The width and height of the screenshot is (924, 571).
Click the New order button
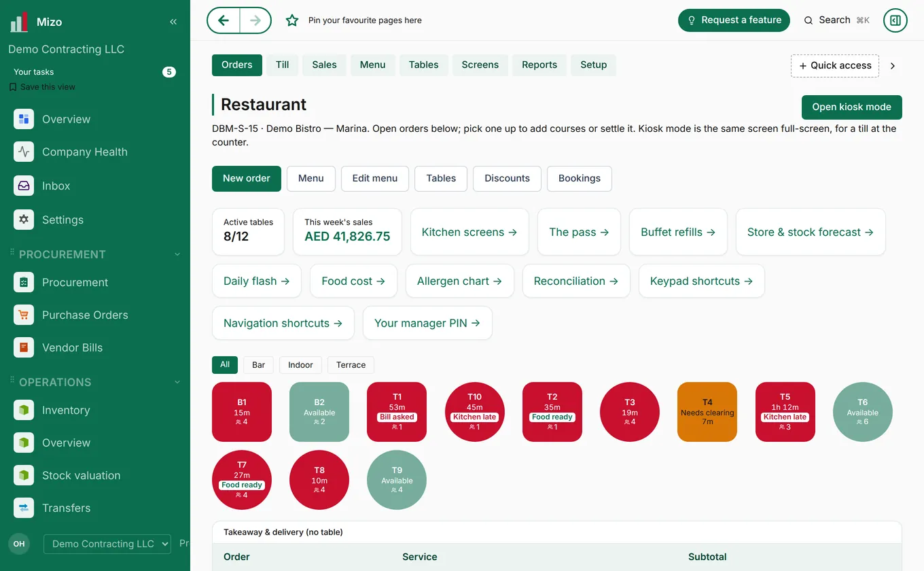point(247,178)
